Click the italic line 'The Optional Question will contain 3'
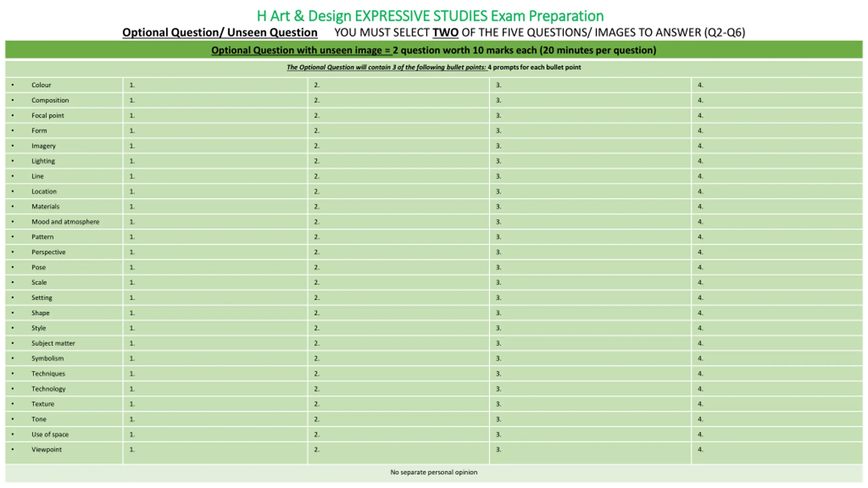Screen dimensions: 868x488 tap(434, 67)
